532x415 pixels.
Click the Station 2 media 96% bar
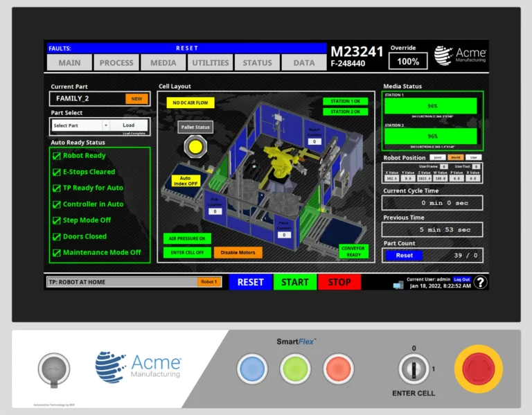(x=431, y=136)
